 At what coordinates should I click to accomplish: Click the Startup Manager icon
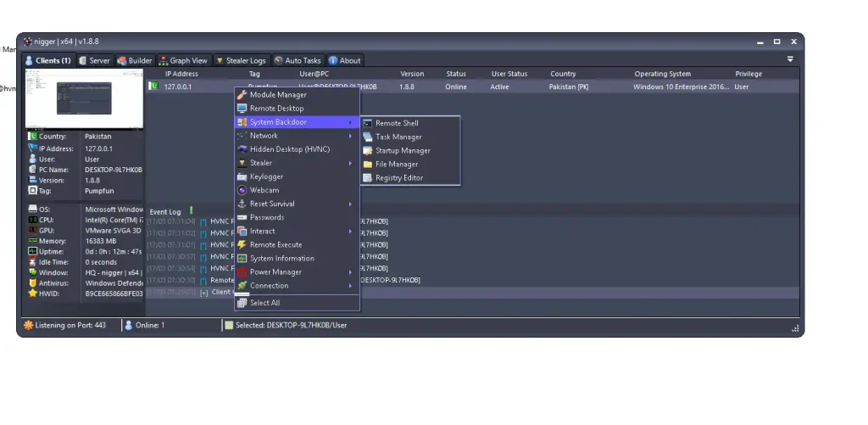pyautogui.click(x=368, y=150)
